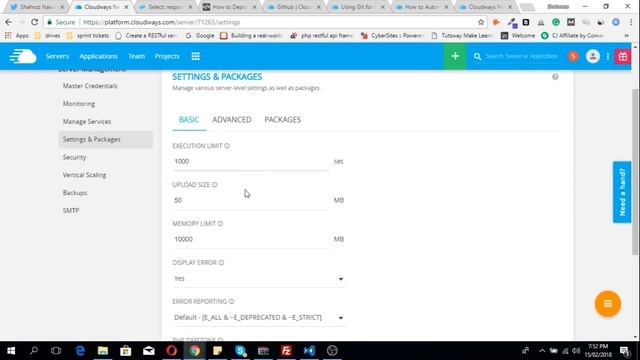Screen dimensions: 640x360
Task: Open Skype from the taskbar
Action: click(240, 351)
